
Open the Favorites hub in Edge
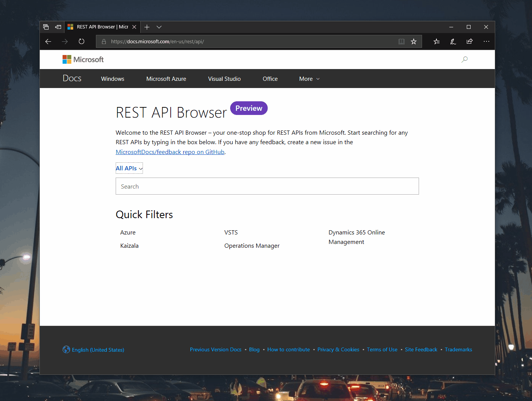[x=436, y=41]
